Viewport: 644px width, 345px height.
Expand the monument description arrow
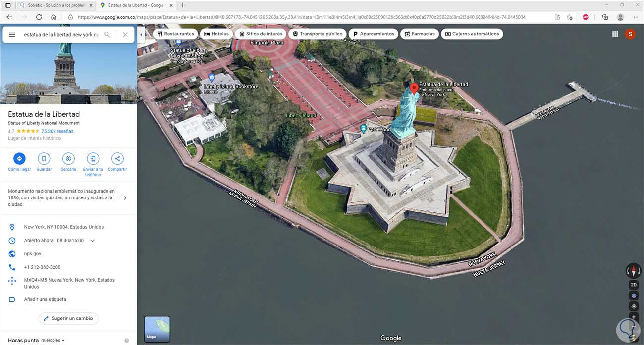[x=125, y=198]
